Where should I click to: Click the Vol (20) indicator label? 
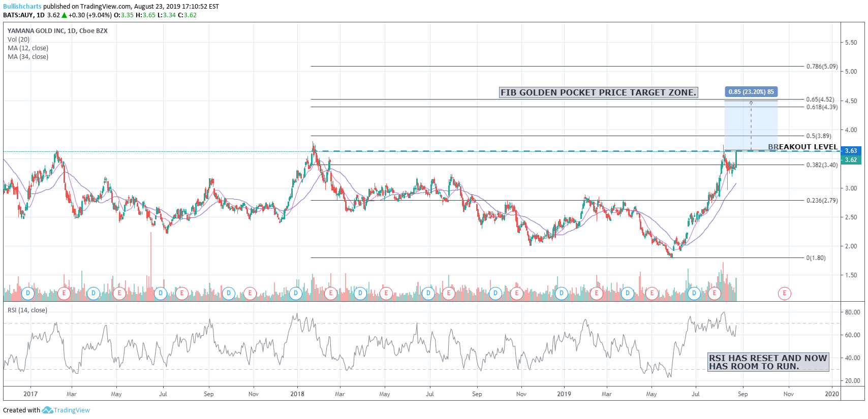18,40
